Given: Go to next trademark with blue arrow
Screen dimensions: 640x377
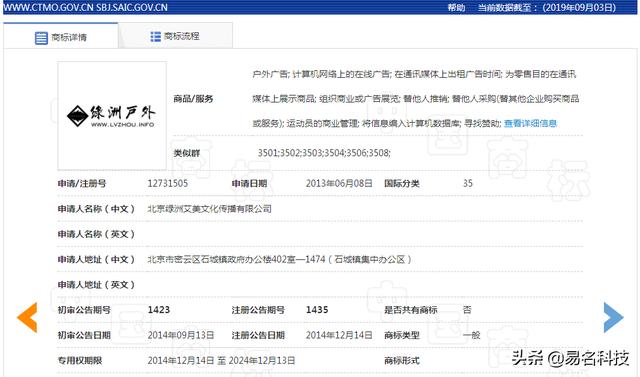Looking at the screenshot, I should pyautogui.click(x=613, y=317).
